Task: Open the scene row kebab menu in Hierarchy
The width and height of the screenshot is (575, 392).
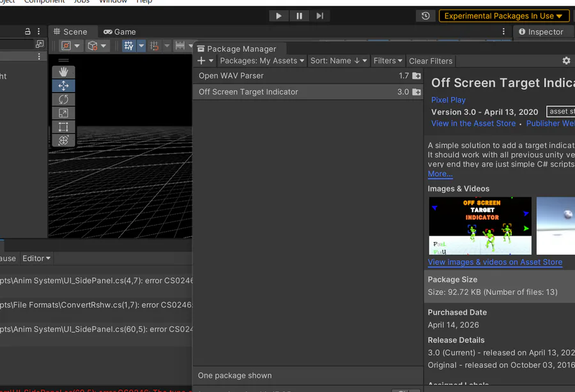Action: pyautogui.click(x=39, y=56)
